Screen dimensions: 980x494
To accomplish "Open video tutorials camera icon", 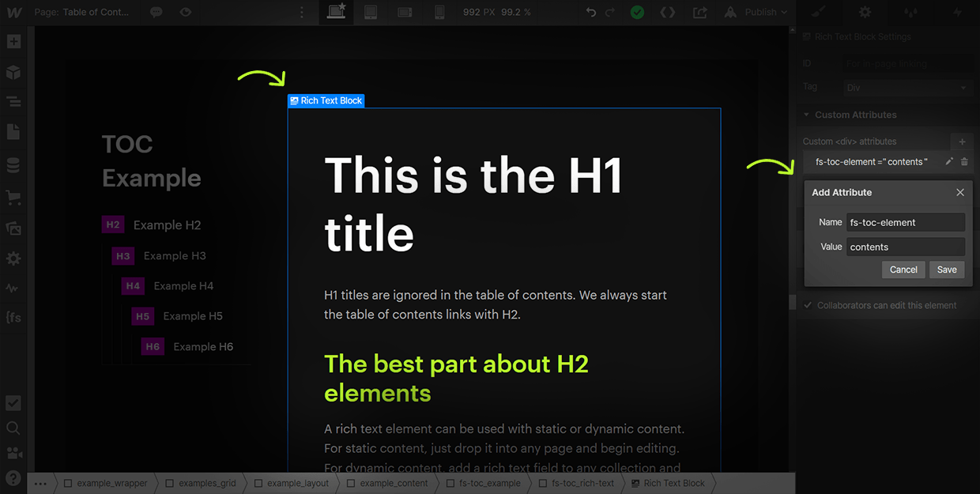I will pos(13,453).
